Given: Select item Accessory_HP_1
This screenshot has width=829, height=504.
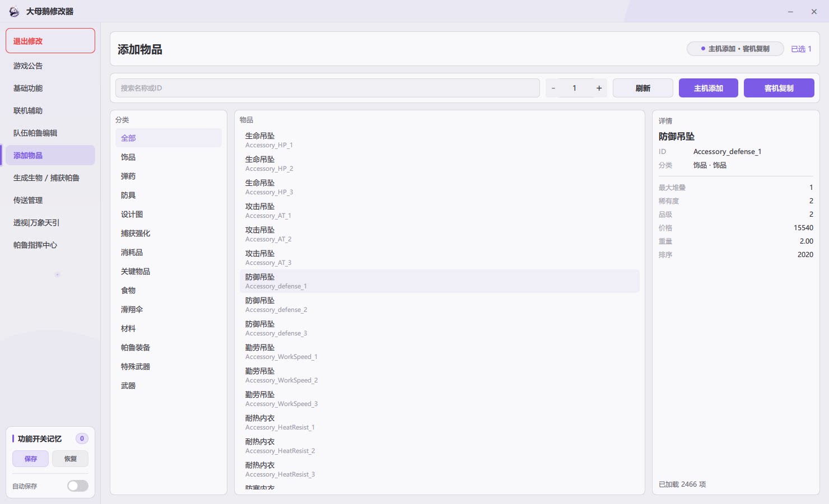Looking at the screenshot, I should pyautogui.click(x=440, y=140).
